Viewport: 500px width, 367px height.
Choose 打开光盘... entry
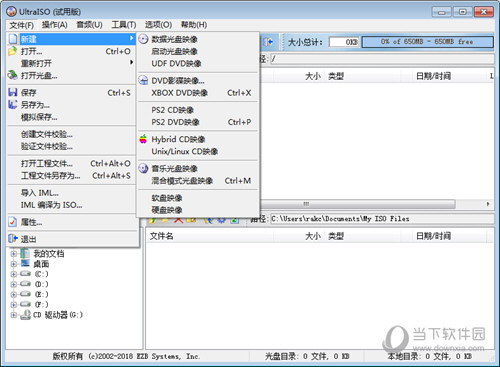click(71, 76)
